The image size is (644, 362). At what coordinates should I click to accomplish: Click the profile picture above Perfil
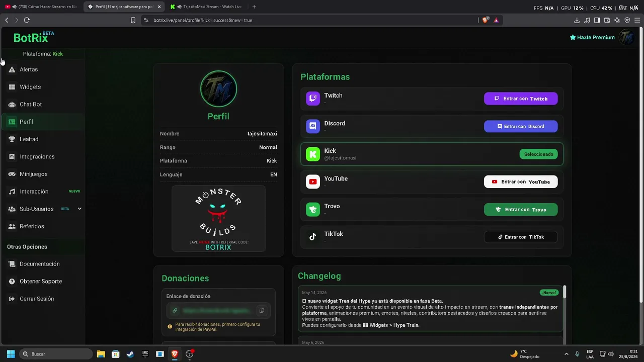coord(218,89)
